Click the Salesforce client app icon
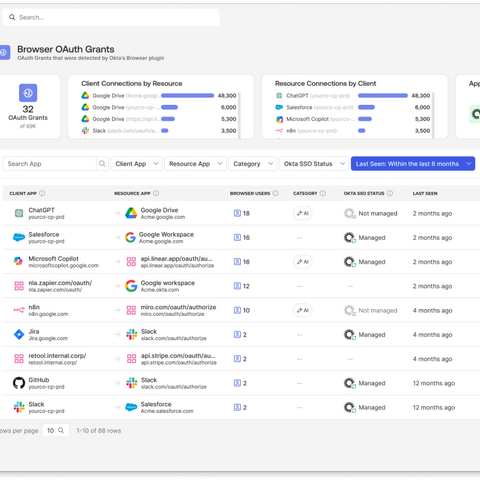Viewport: 480px width, 480px height. [19, 238]
